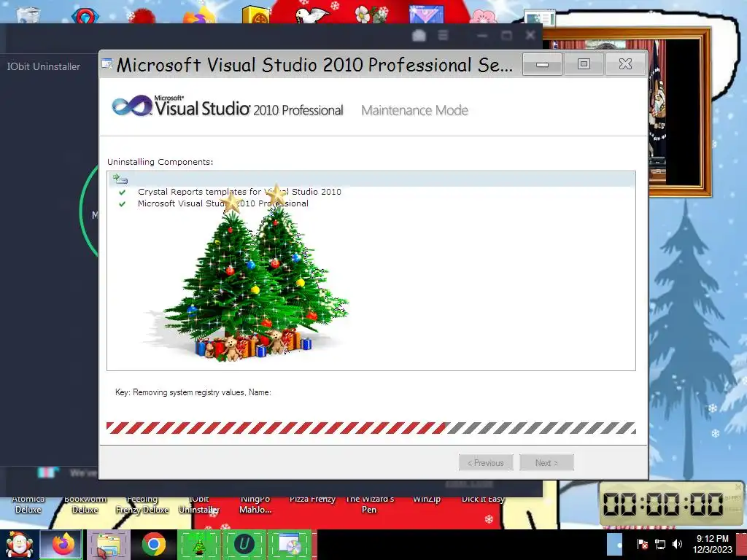747x560 pixels.
Task: Open the clock showing 9:12 PM
Action: [712, 544]
